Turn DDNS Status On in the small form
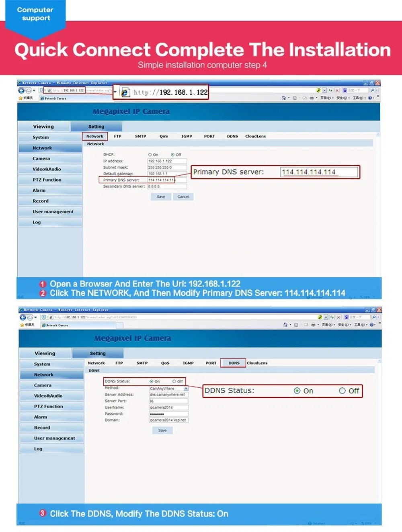The width and height of the screenshot is (402, 532). pos(152,381)
